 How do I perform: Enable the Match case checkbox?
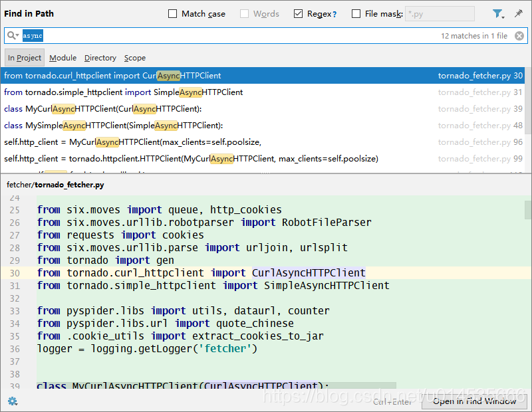173,13
